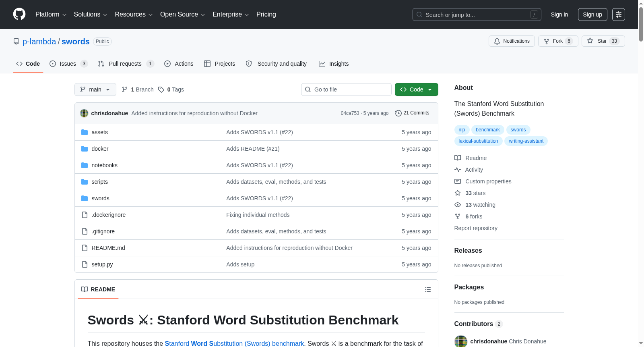Screen dimensions: 644x347
Task: Click the Readme book icon in About
Action: pos(458,158)
